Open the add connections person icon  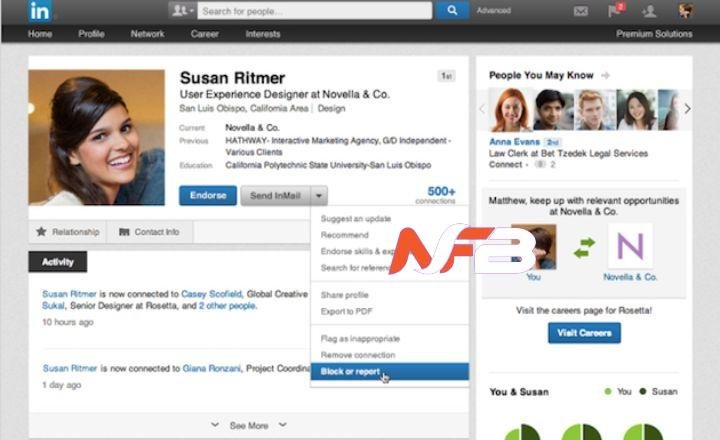point(649,11)
